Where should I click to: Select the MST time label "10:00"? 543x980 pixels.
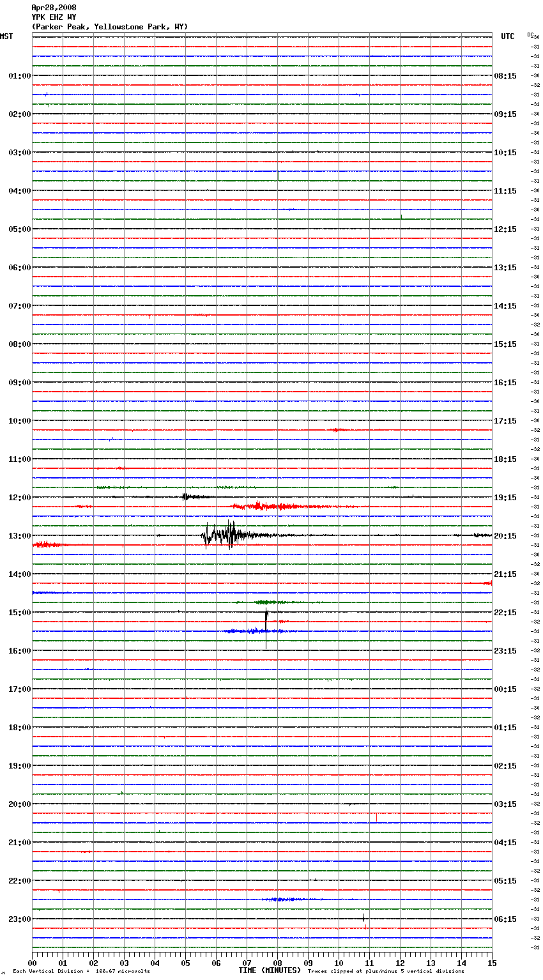(x=20, y=421)
